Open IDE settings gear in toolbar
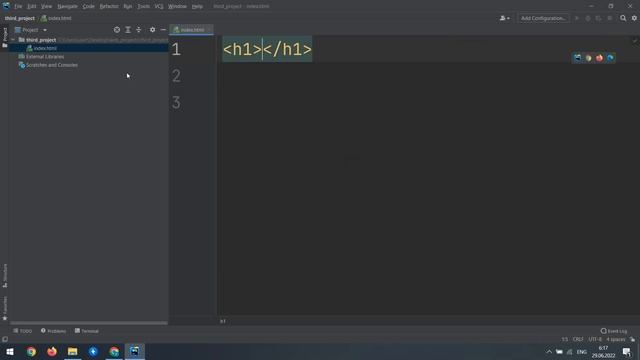This screenshot has height=360, width=640. coord(634,18)
